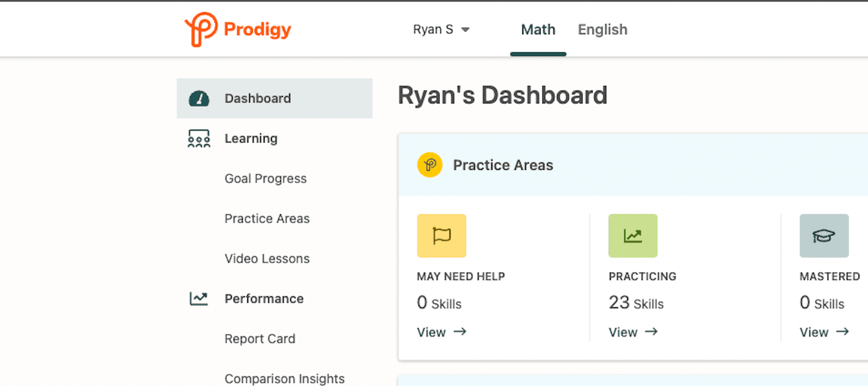Select the Dashboard speedometer icon
868x386 pixels.
coord(198,98)
